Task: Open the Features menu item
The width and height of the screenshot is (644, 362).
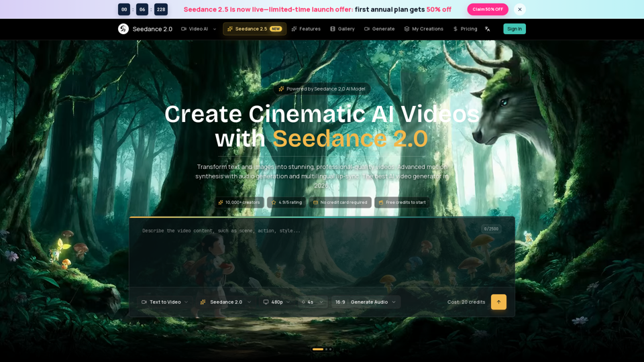Action: click(x=306, y=29)
